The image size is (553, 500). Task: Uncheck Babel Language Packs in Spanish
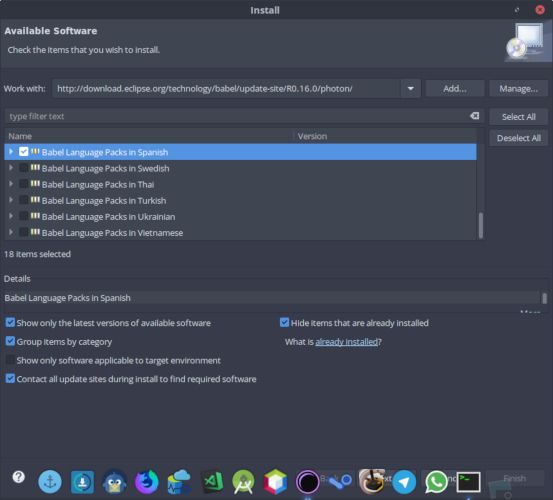pyautogui.click(x=24, y=152)
